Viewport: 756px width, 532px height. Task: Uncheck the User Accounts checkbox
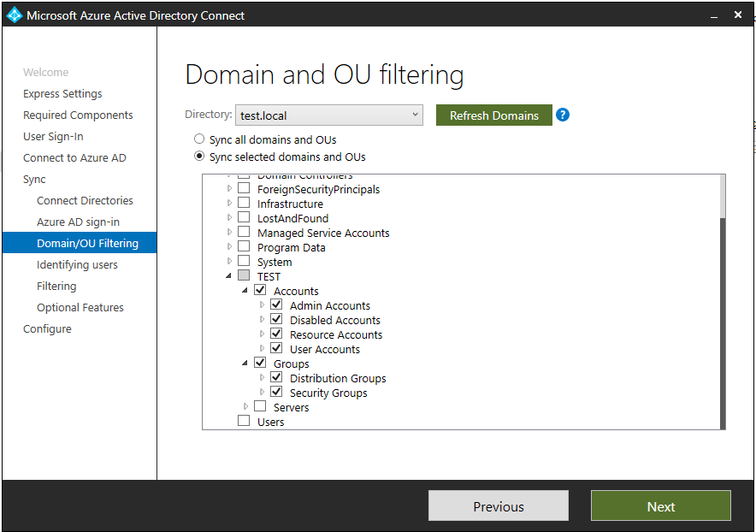276,348
